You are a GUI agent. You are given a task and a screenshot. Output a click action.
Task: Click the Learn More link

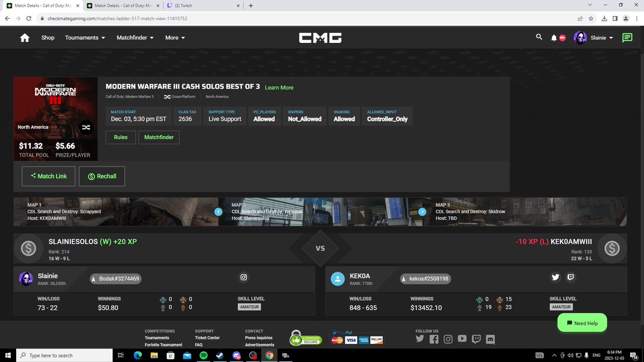point(279,87)
